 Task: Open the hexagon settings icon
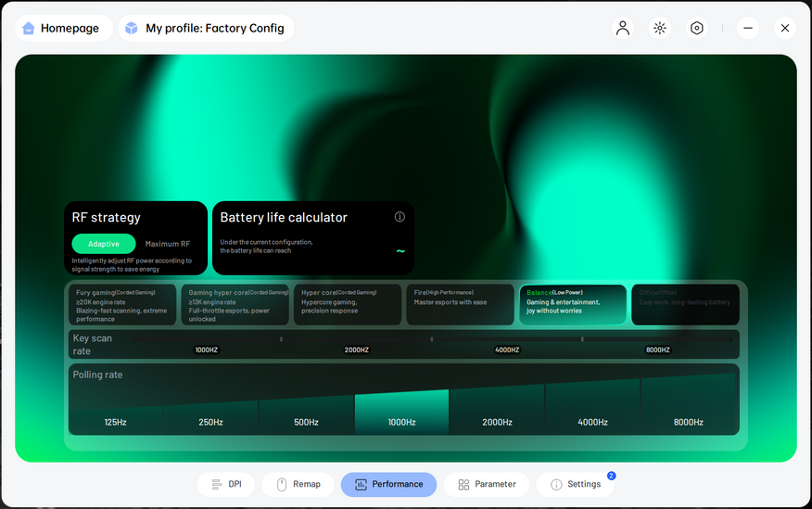tap(697, 28)
